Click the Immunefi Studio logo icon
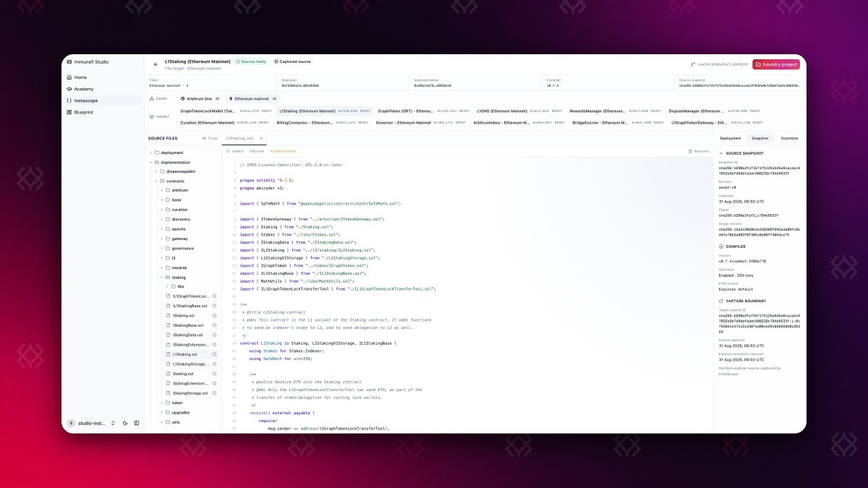This screenshot has height=488, width=868. click(69, 64)
